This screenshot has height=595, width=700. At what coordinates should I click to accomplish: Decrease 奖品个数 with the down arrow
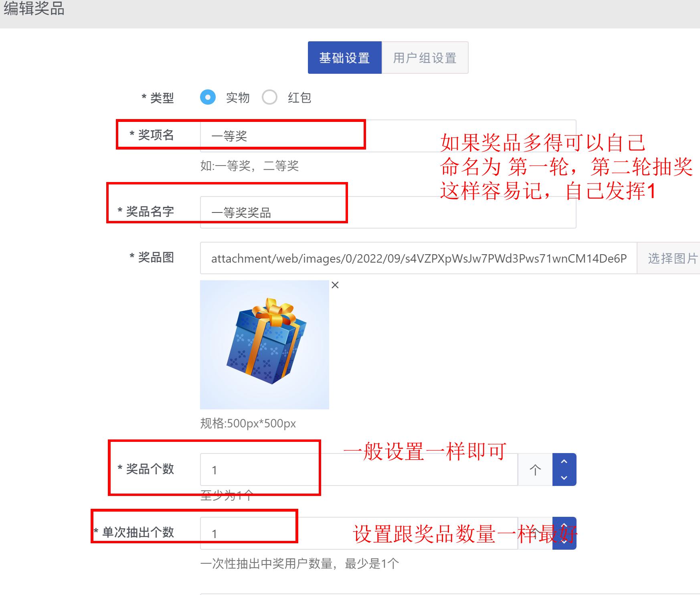564,478
